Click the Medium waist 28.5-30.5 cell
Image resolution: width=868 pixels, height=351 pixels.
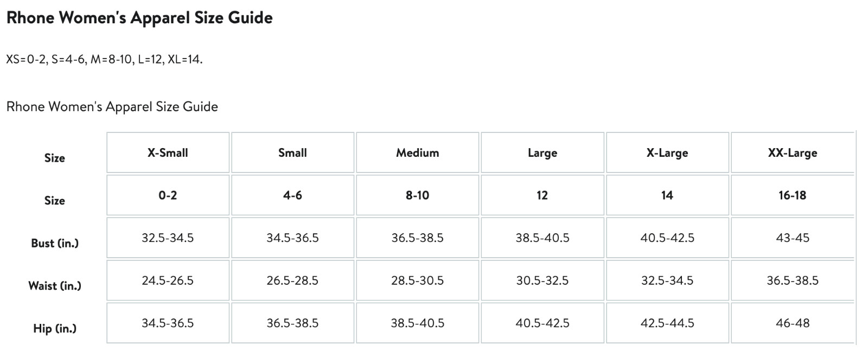tap(417, 280)
